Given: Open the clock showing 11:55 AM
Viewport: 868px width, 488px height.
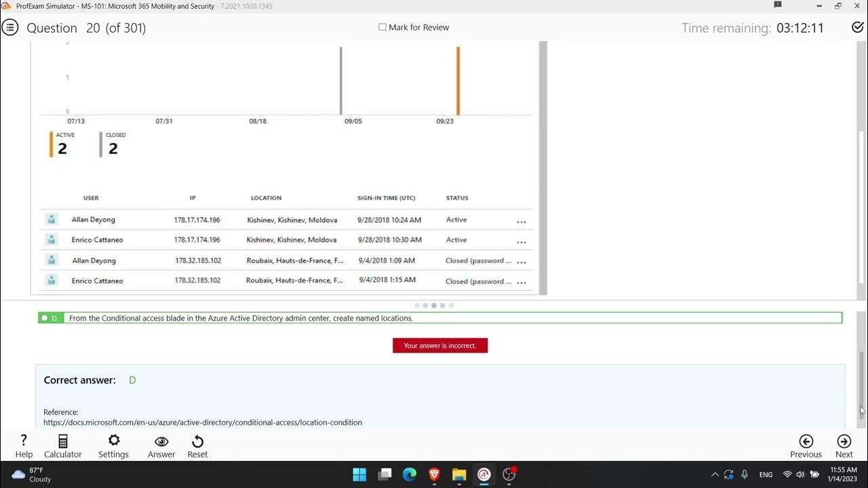Looking at the screenshot, I should tap(842, 474).
